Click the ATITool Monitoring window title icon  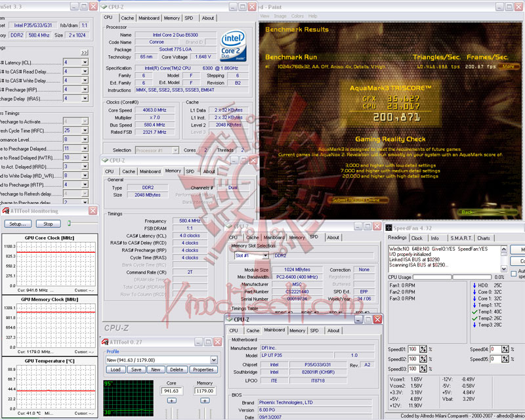[x=5, y=211]
